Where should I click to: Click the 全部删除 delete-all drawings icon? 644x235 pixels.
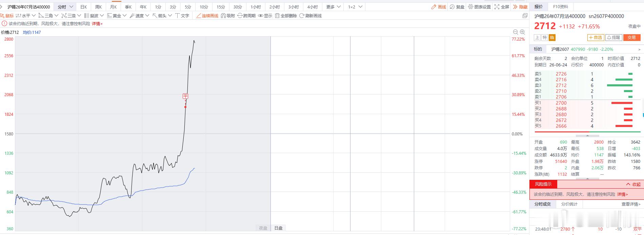point(277,16)
